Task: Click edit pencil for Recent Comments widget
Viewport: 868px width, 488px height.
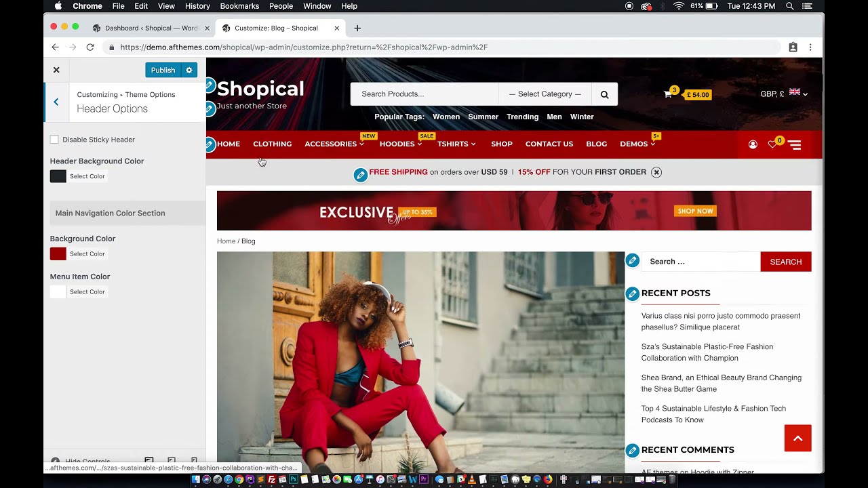Action: pos(633,450)
